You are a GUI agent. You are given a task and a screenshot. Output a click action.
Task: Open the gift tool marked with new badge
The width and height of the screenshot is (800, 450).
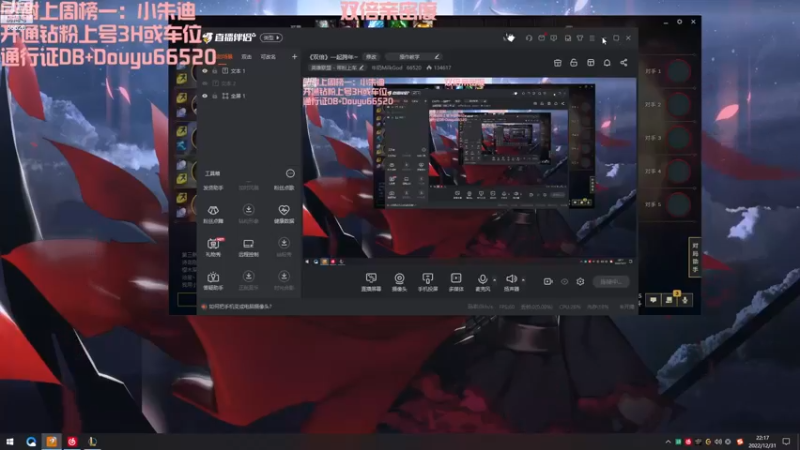point(213,247)
